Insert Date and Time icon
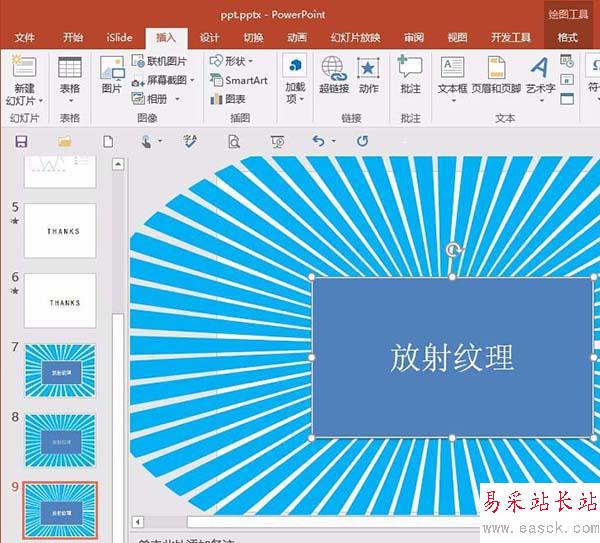The width and height of the screenshot is (600, 543). [567, 61]
